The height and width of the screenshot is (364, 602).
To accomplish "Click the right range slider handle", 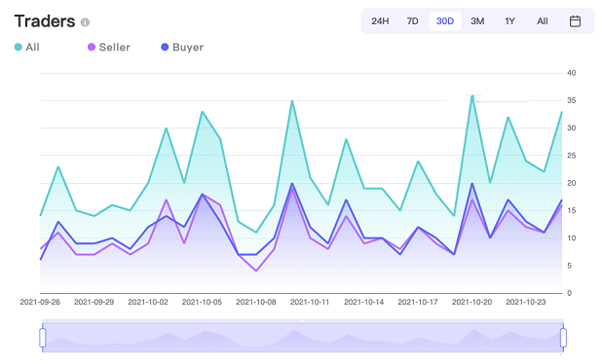I will (563, 338).
